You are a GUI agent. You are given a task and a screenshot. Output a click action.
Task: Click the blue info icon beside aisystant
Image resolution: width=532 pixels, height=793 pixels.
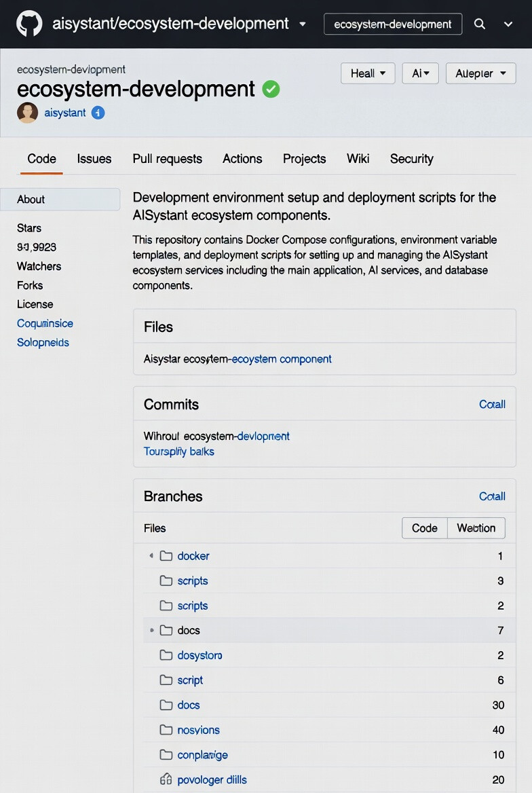tap(98, 113)
